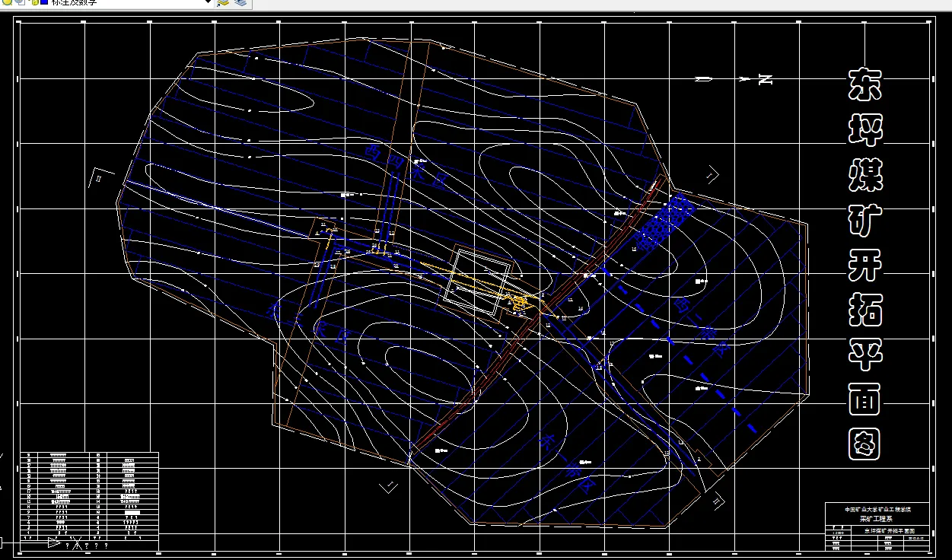Screen dimensions: 952x560
Task: Click the Layer Previous stacked-layers icon
Action: [240, 3]
